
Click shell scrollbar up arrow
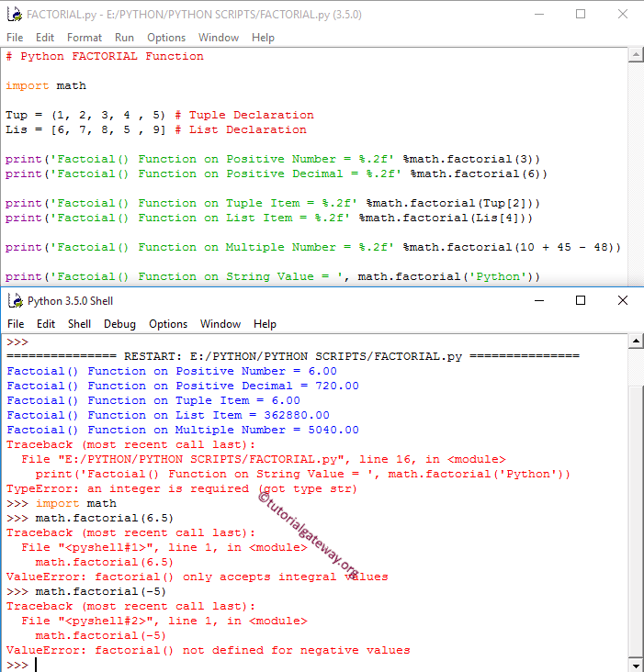(636, 342)
